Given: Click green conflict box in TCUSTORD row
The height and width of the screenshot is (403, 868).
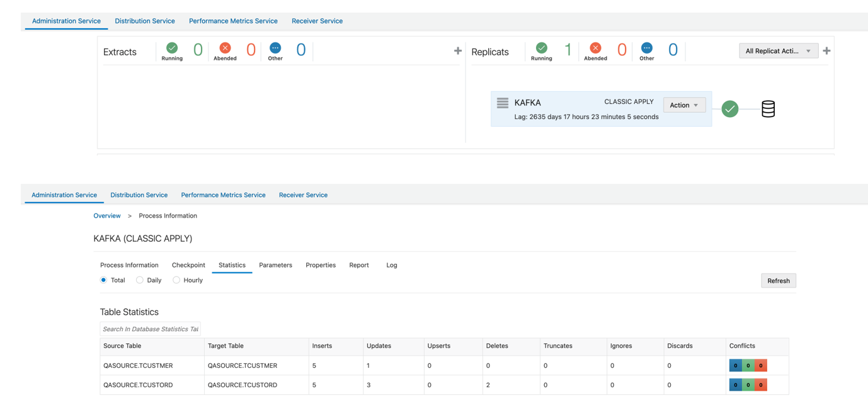Looking at the screenshot, I should [x=748, y=385].
